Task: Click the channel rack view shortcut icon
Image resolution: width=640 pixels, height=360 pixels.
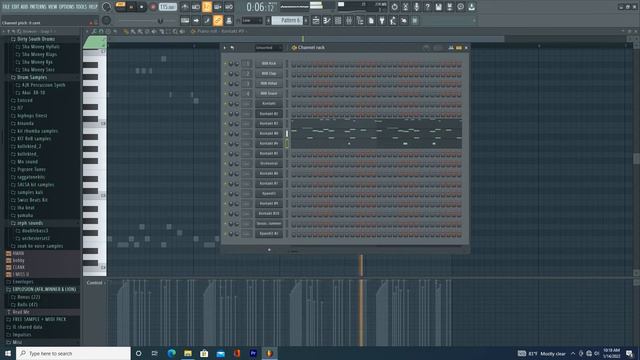Action: [338, 20]
